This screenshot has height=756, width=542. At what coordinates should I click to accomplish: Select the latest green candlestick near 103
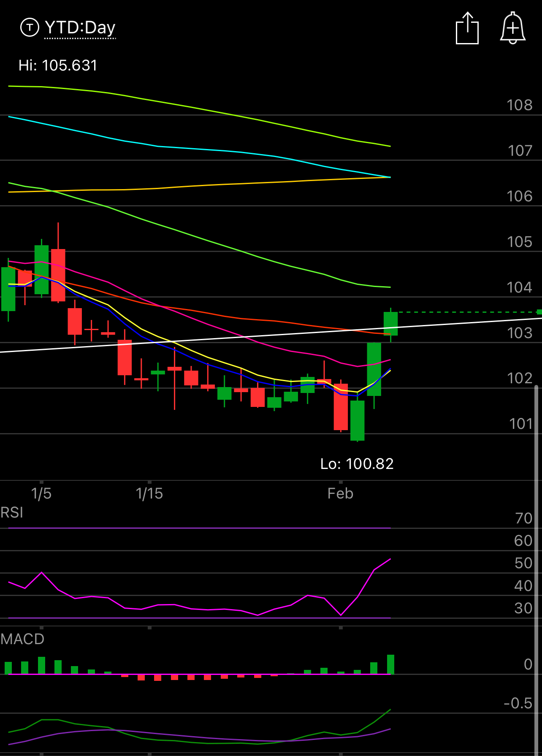(x=390, y=324)
